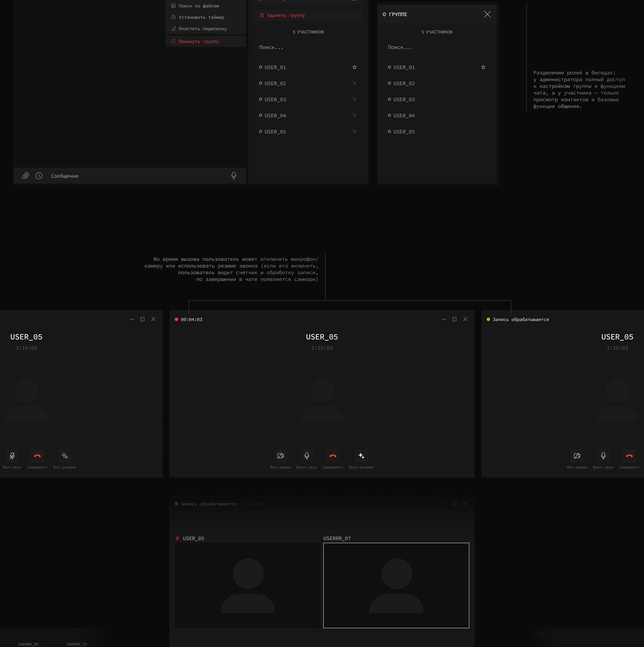Click the timer clock icon near message field
The width and height of the screenshot is (644, 647).
pos(39,175)
